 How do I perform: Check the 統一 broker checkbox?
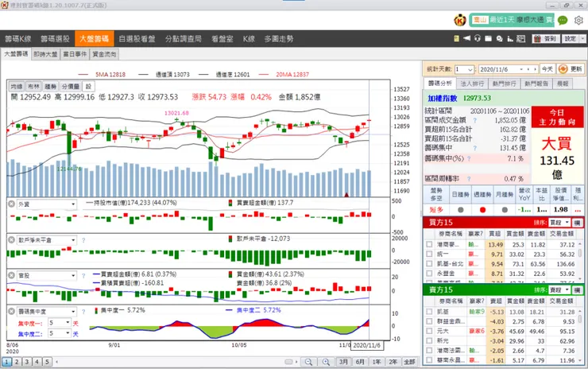point(429,254)
